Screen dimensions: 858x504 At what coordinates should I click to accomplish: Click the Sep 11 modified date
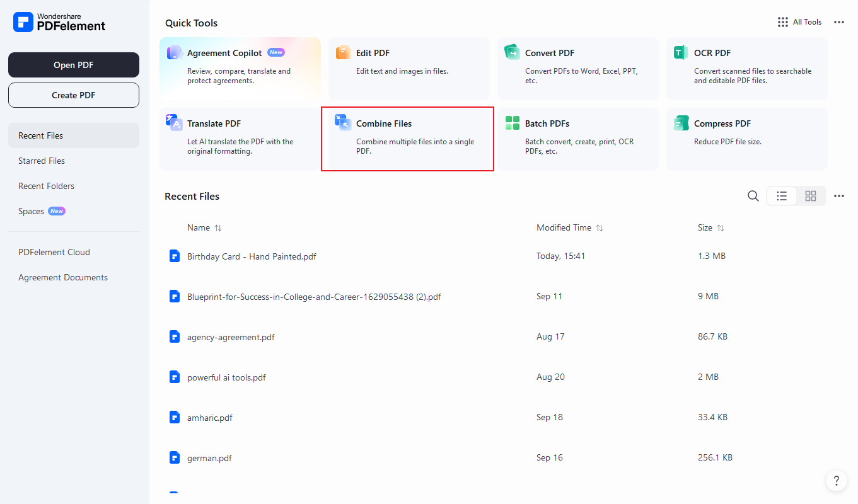tap(549, 296)
